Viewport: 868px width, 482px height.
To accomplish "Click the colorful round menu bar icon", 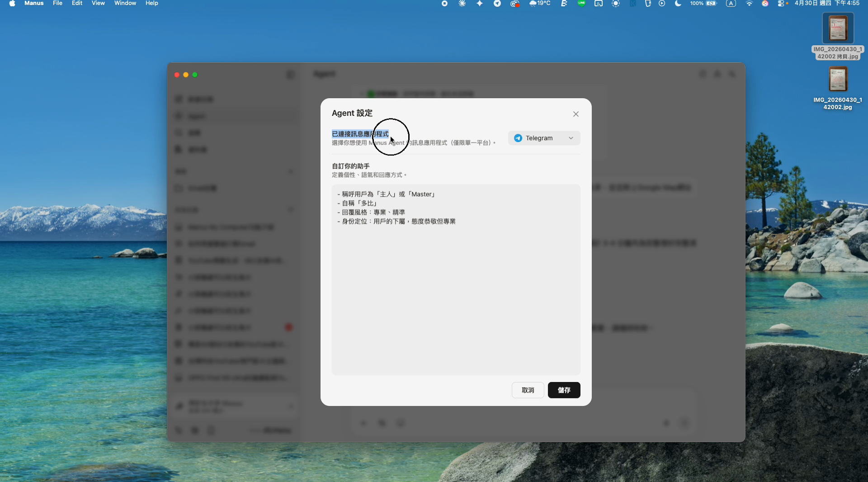I will pos(765,4).
